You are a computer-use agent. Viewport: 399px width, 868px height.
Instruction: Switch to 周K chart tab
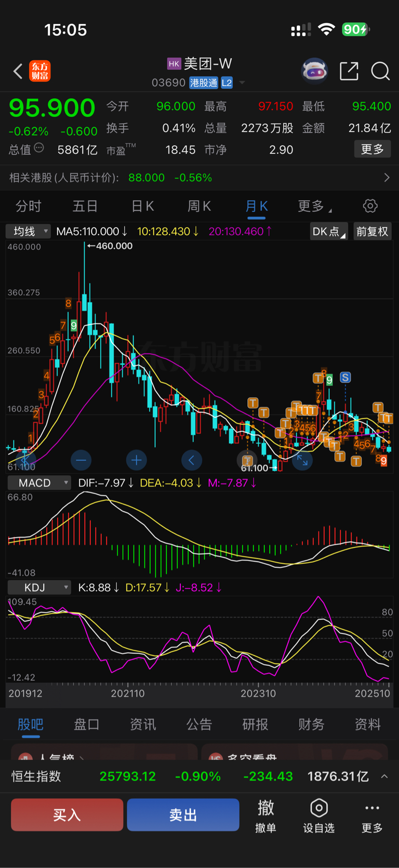pyautogui.click(x=199, y=206)
